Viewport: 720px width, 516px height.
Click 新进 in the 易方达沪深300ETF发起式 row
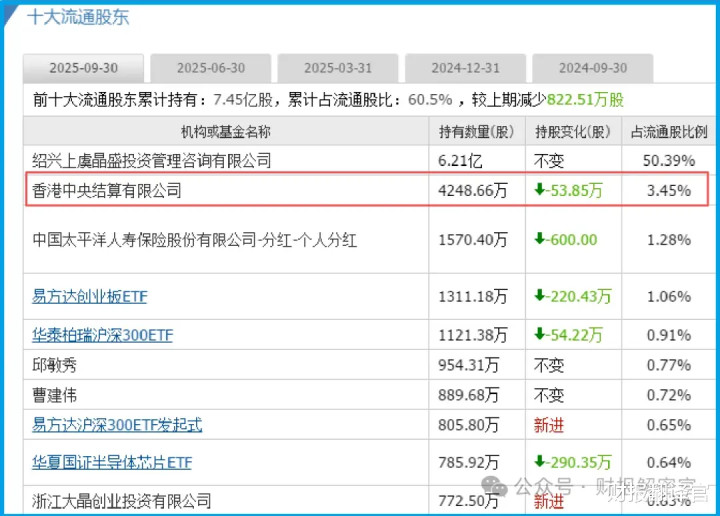tap(549, 425)
